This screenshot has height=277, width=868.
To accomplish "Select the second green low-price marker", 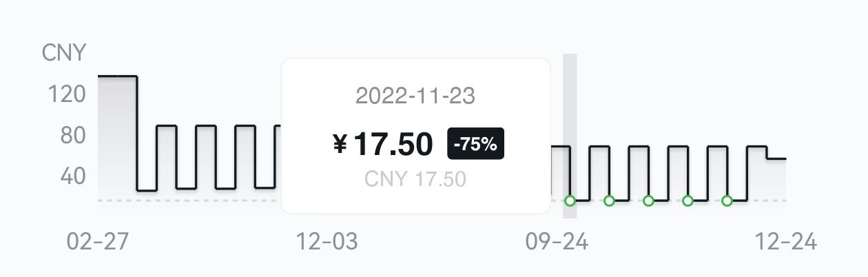I will coord(609,201).
